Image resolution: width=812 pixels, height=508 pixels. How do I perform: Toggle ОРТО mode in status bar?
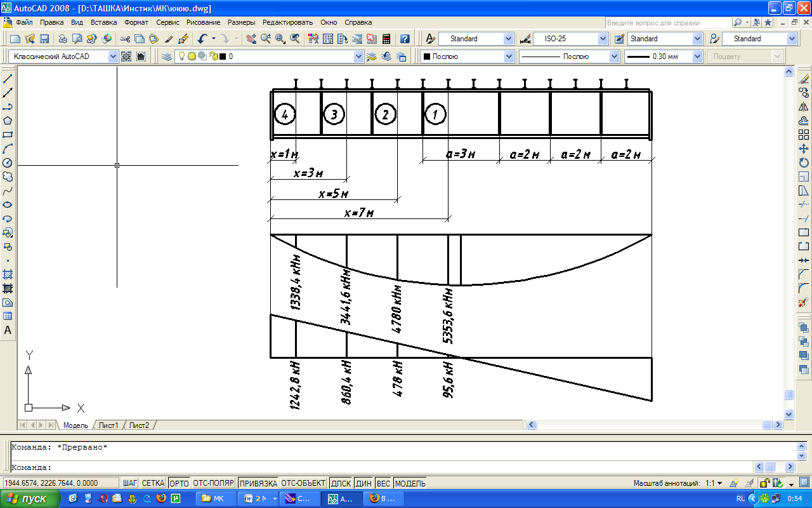point(180,483)
